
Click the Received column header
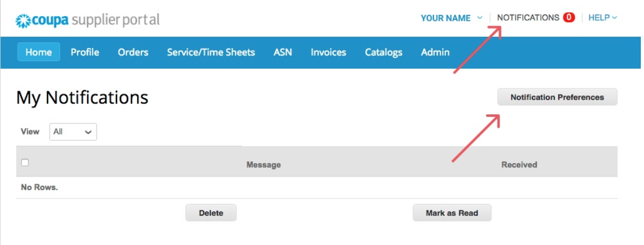click(519, 165)
